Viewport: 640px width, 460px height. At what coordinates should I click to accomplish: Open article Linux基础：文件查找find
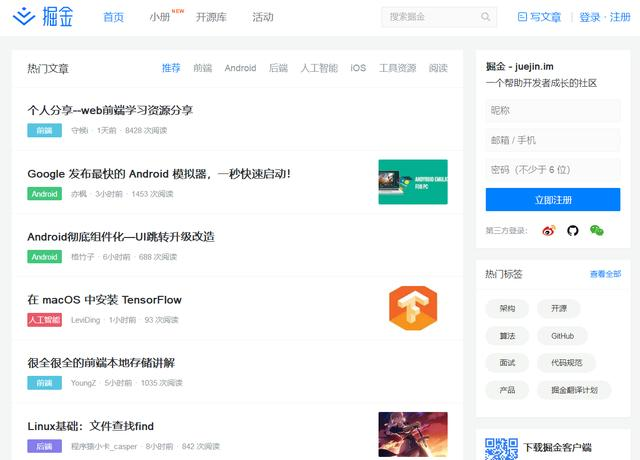pos(91,426)
